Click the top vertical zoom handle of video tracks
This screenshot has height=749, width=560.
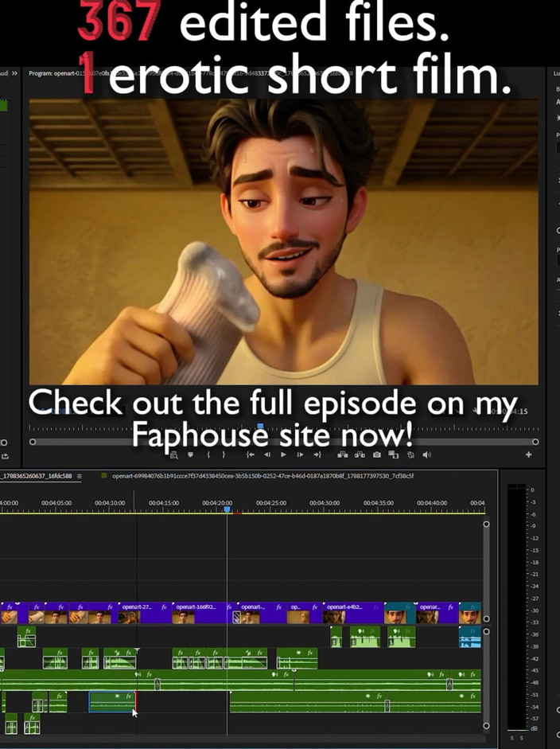[x=486, y=524]
